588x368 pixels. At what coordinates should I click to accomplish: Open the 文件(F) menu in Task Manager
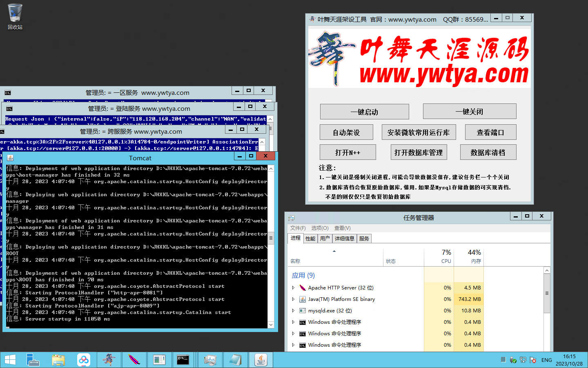[298, 228]
